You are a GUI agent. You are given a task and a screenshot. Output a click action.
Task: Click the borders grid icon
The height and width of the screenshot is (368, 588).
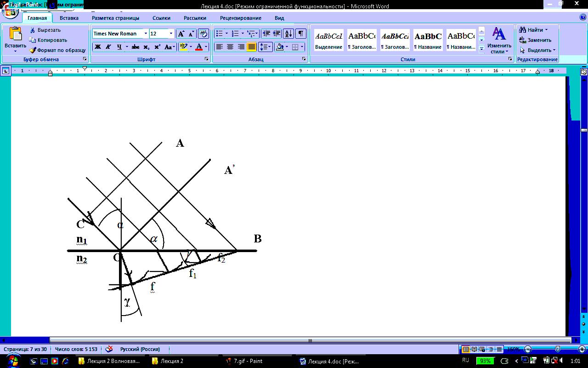tap(295, 47)
